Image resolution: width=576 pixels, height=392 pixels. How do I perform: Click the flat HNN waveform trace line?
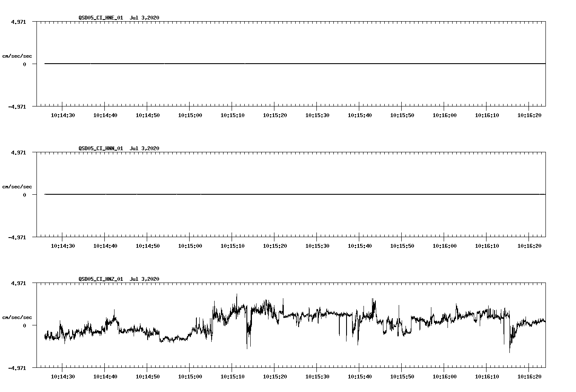coord(295,194)
